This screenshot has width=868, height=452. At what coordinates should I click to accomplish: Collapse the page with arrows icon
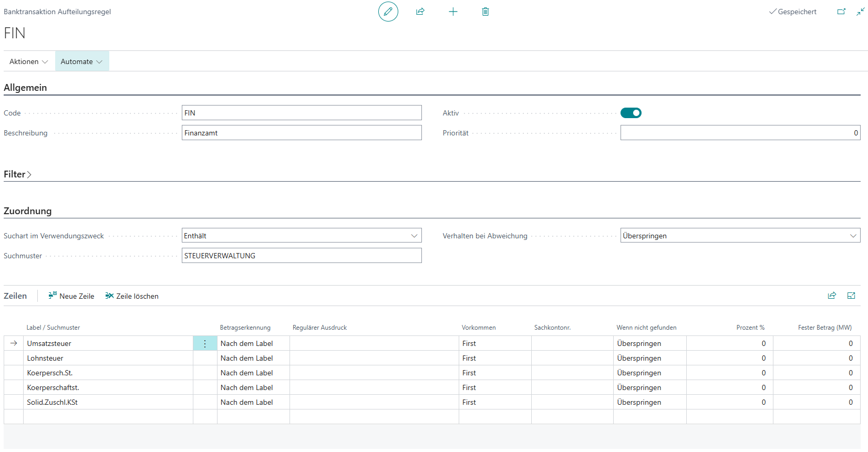[860, 12]
